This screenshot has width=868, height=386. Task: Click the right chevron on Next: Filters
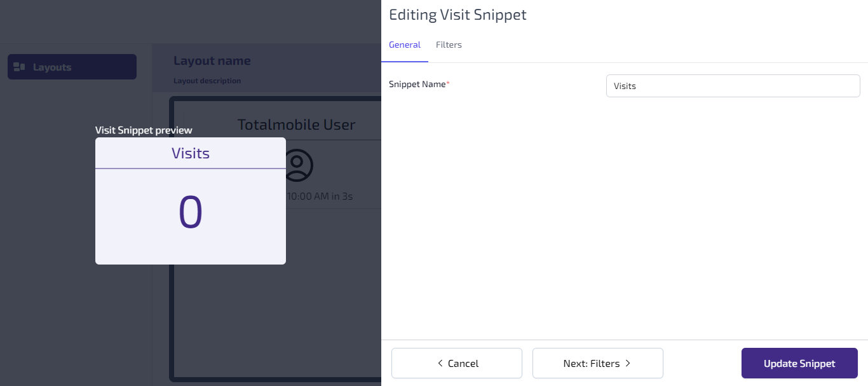pos(627,364)
